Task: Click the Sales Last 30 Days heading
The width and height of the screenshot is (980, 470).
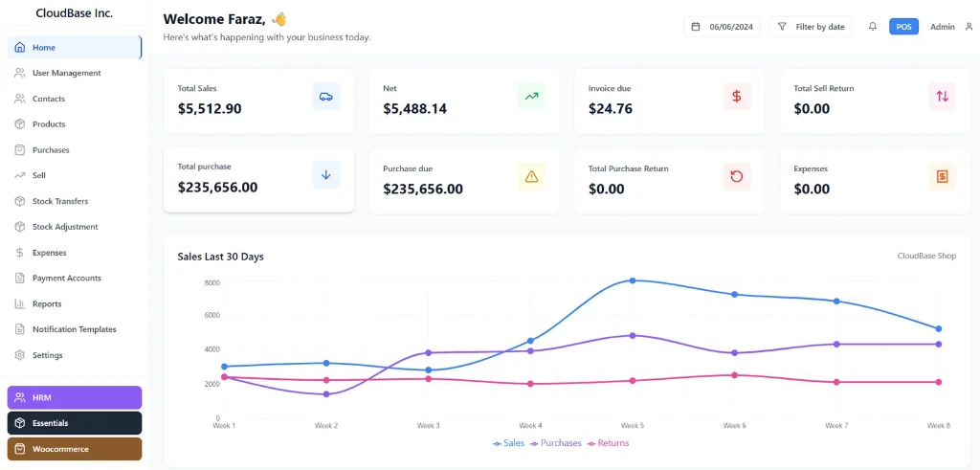Action: (221, 257)
